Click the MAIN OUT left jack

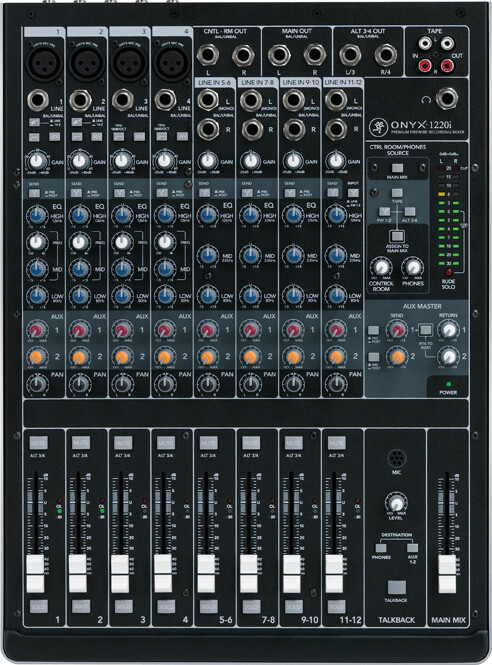click(x=279, y=56)
